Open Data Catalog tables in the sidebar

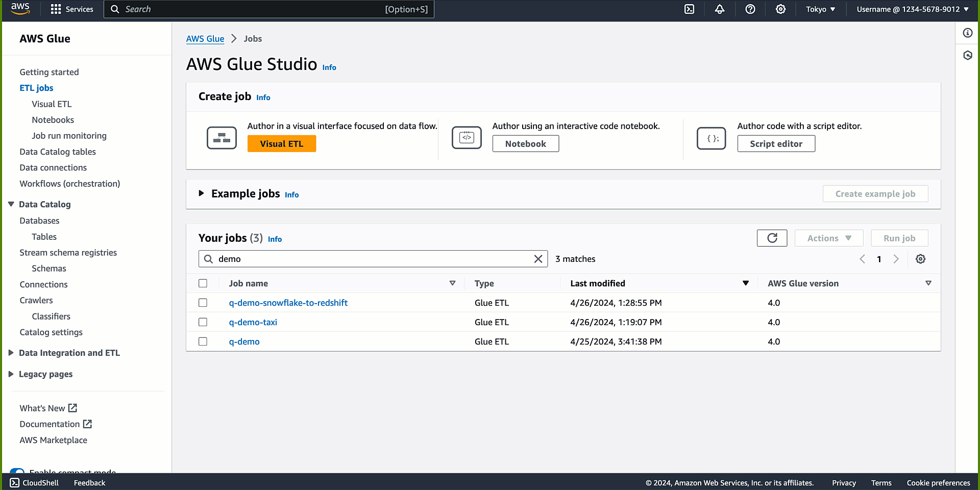pyautogui.click(x=58, y=152)
